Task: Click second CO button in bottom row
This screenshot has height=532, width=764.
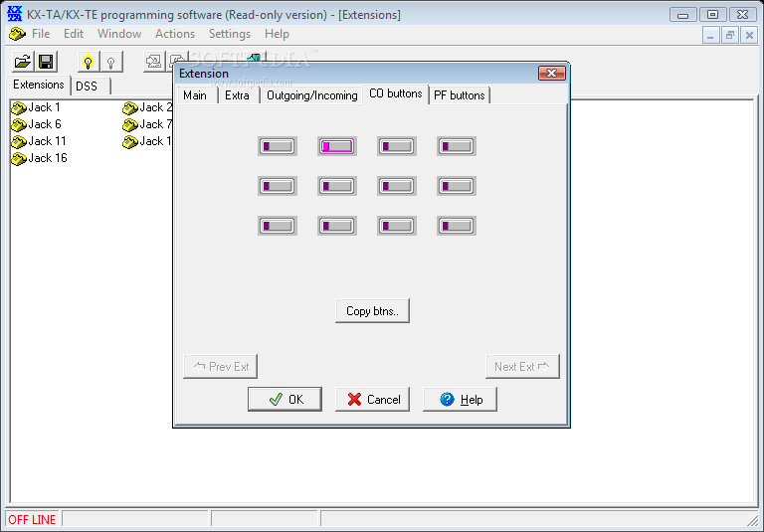Action: pyautogui.click(x=337, y=226)
